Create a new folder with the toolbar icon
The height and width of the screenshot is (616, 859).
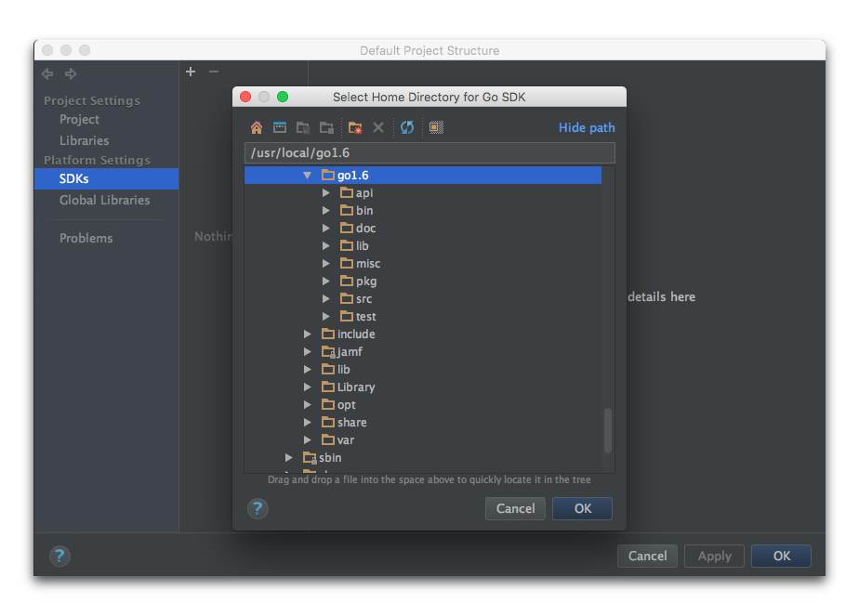click(355, 127)
